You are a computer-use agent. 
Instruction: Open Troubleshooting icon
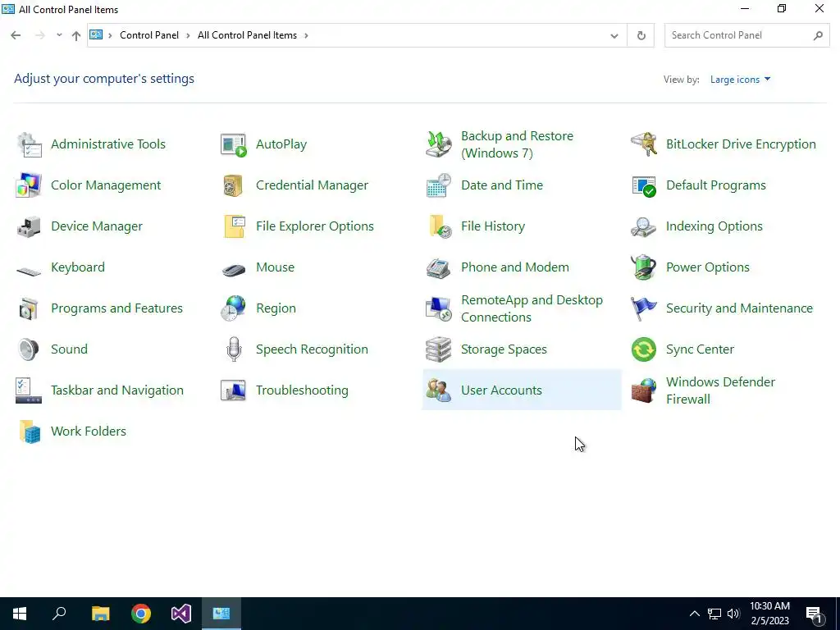pos(234,390)
